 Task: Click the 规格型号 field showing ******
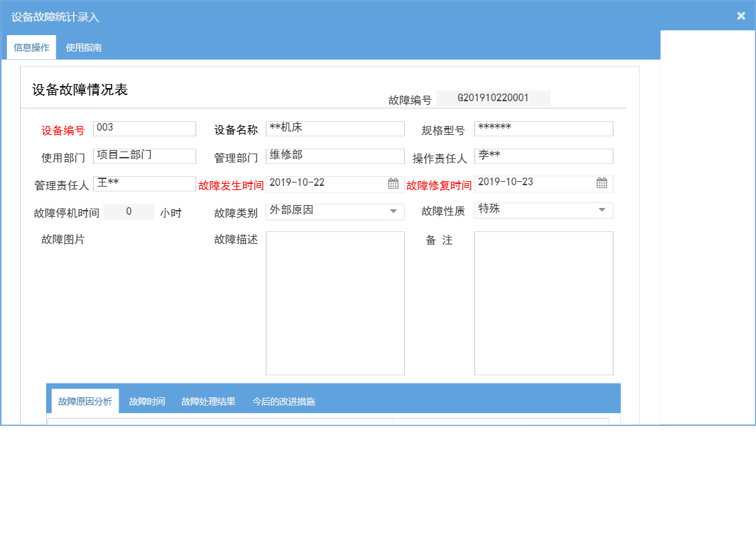click(x=543, y=128)
